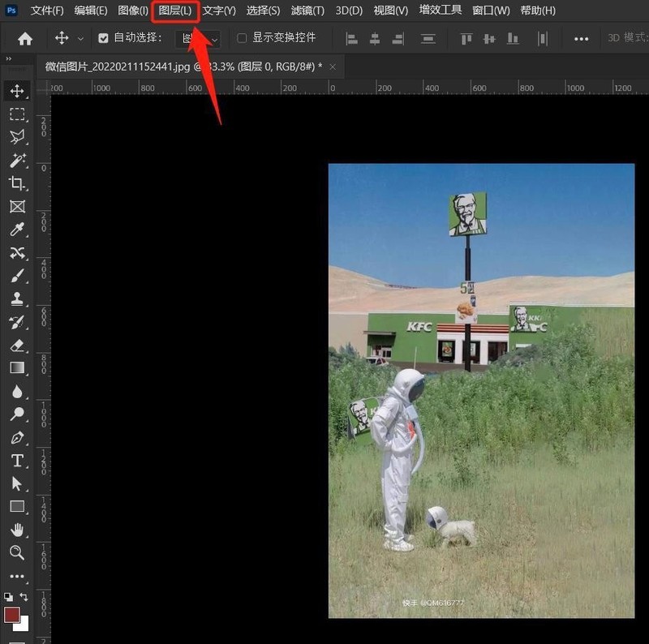The image size is (649, 644).
Task: Click the Home button in options bar
Action: 25,39
